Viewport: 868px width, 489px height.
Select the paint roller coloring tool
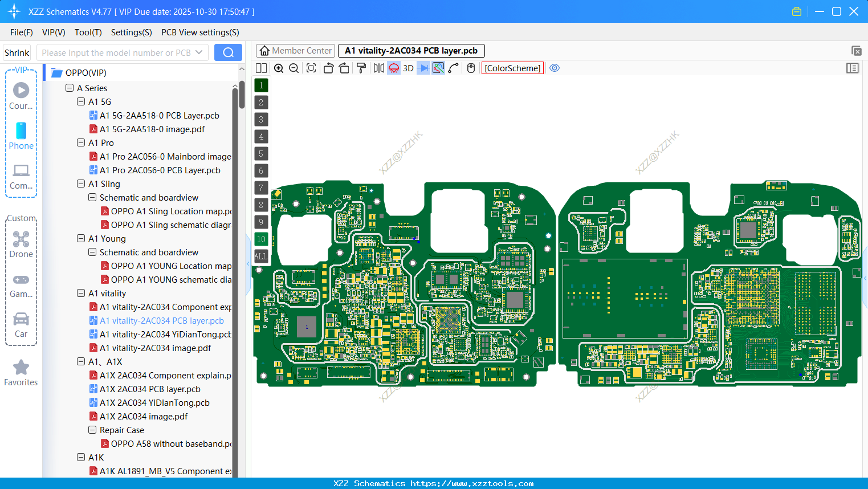(x=361, y=68)
